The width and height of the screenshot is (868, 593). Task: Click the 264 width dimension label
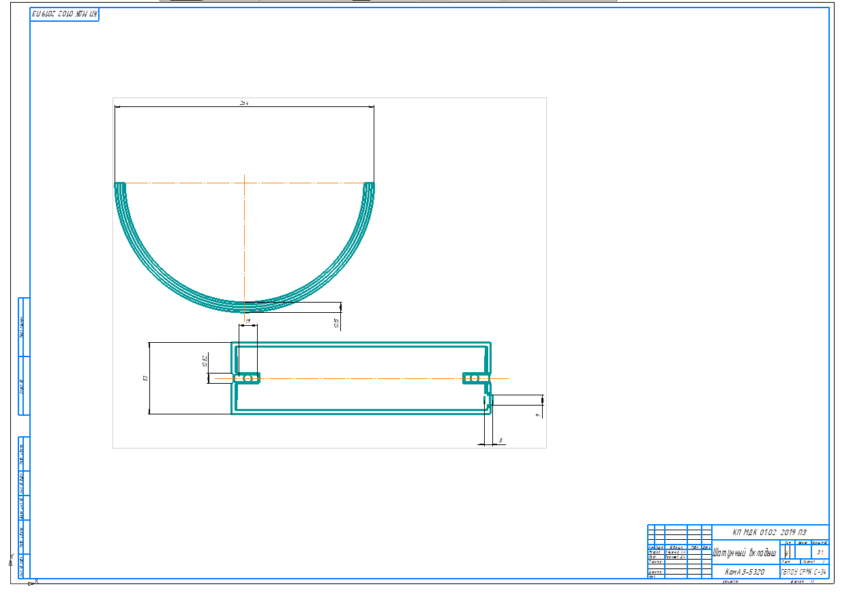243,102
